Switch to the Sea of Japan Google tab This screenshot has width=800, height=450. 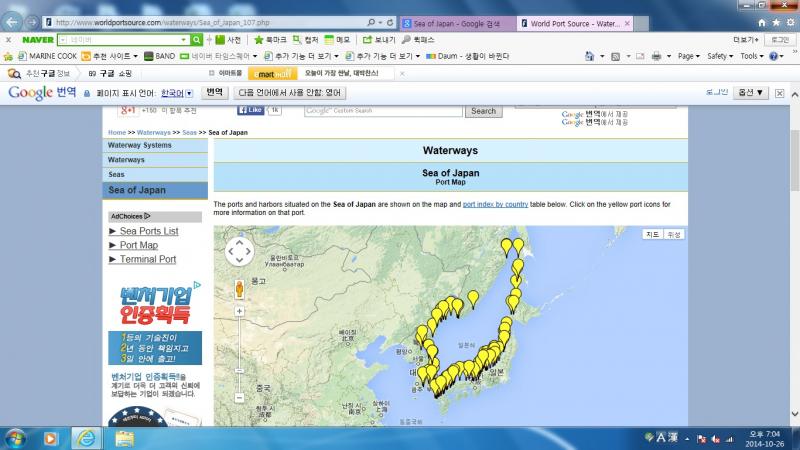pos(455,21)
